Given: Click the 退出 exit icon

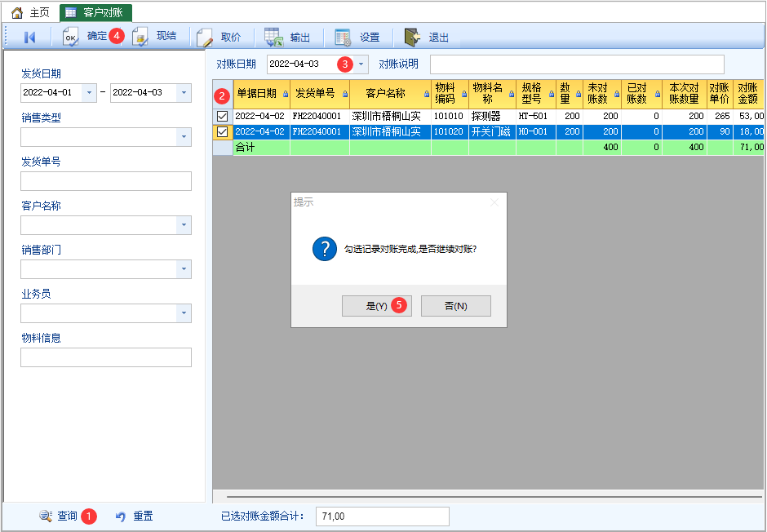Looking at the screenshot, I should pos(412,38).
